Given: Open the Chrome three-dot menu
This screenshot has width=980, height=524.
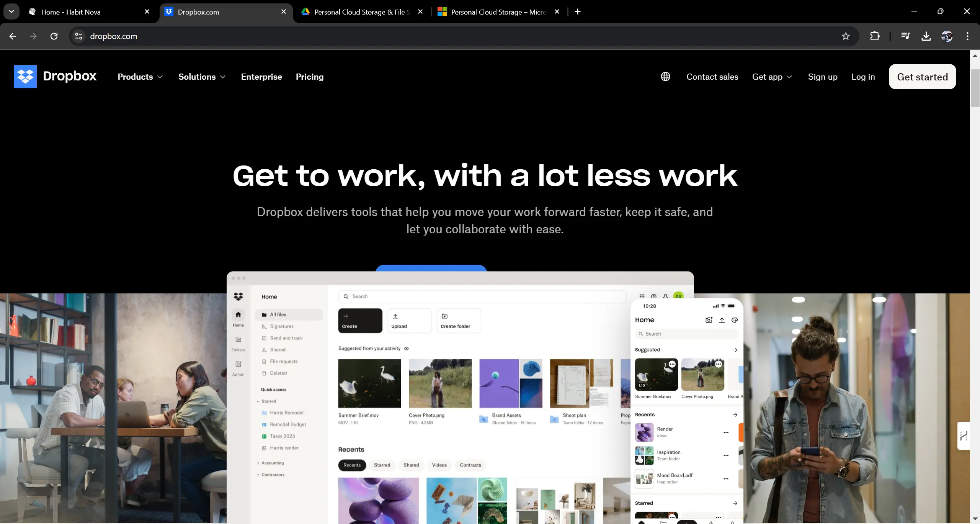Looking at the screenshot, I should point(967,36).
